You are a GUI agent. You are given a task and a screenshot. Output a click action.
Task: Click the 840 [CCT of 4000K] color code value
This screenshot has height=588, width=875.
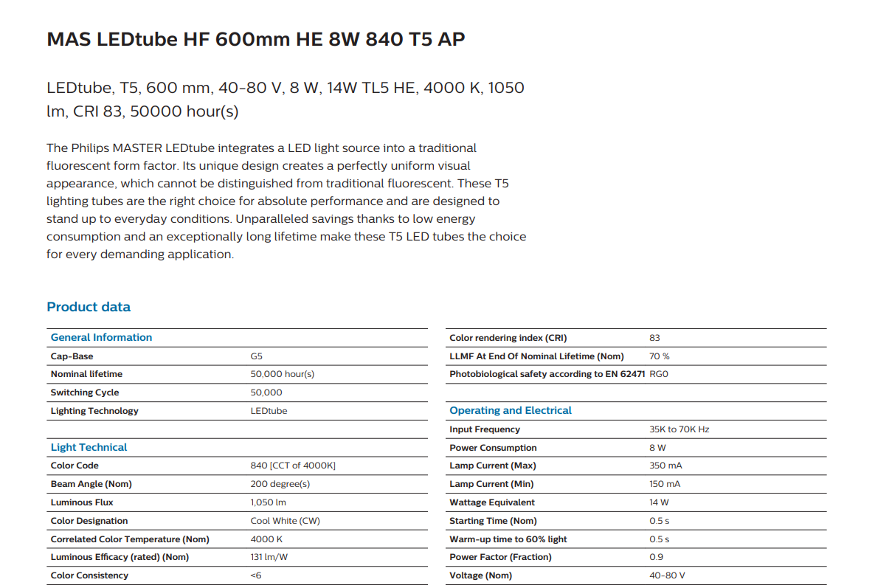[x=293, y=466]
